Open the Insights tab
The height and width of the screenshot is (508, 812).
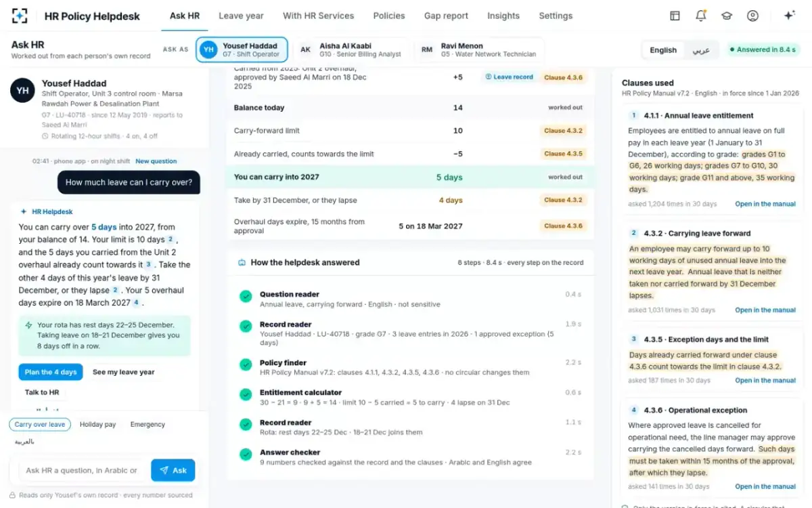coord(503,16)
